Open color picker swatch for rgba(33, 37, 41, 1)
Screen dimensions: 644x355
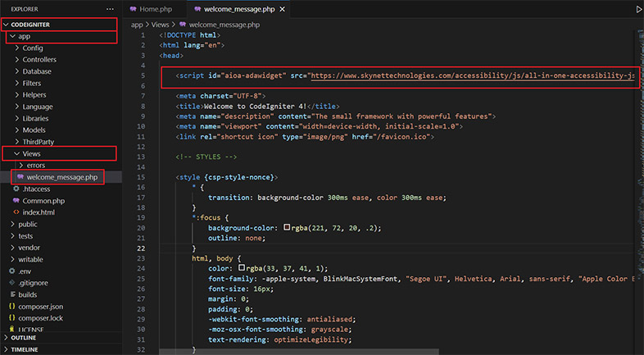(242, 268)
